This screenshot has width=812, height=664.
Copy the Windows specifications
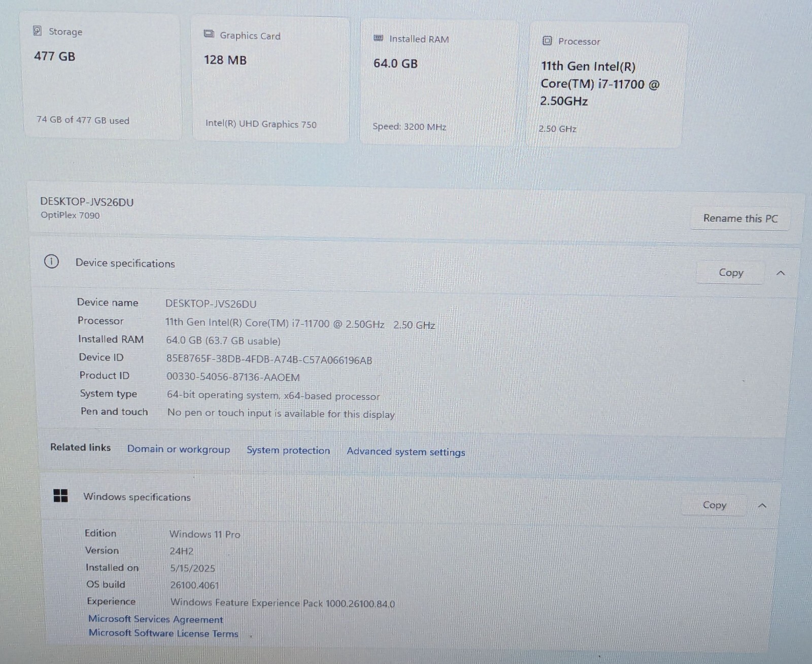[714, 505]
